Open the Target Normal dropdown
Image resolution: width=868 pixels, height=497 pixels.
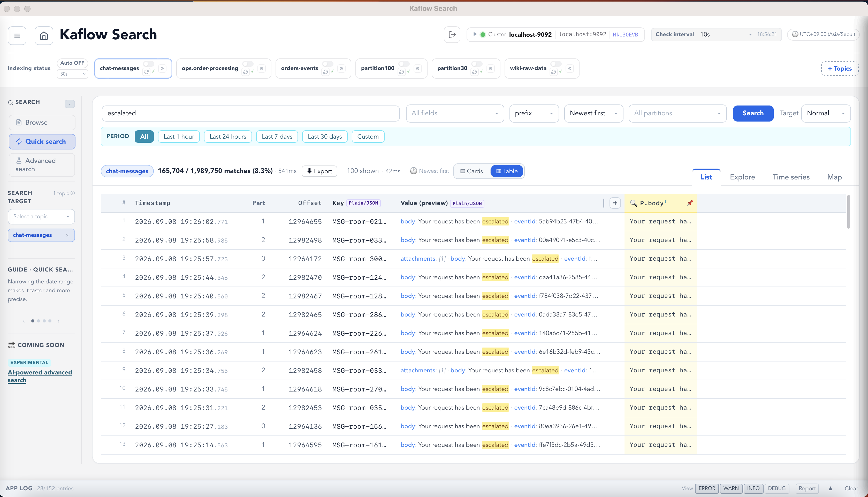point(826,113)
